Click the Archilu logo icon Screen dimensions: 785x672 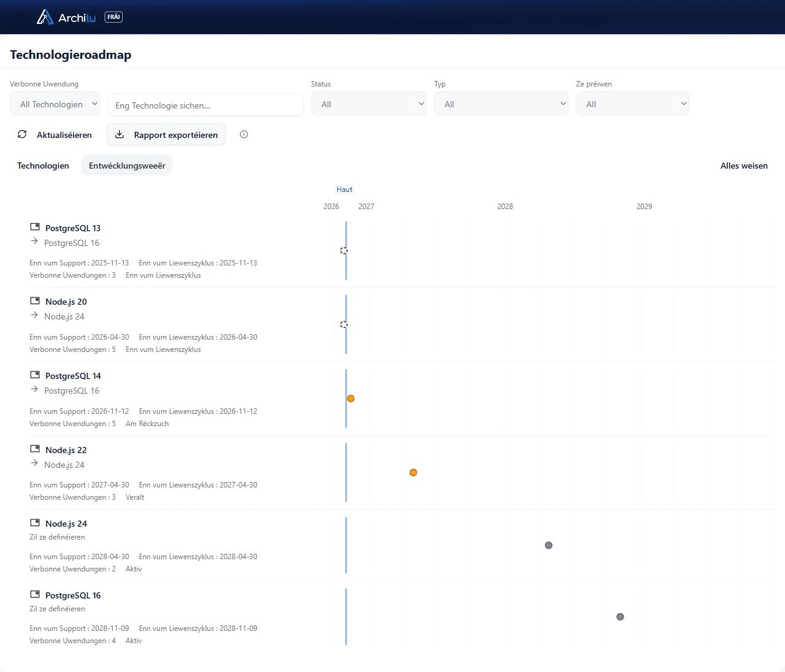(45, 17)
